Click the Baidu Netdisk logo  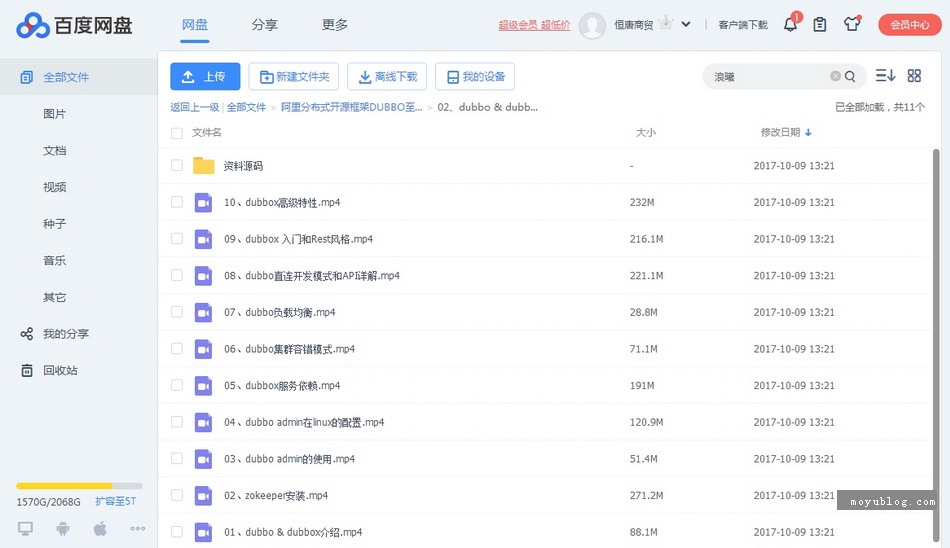74,25
